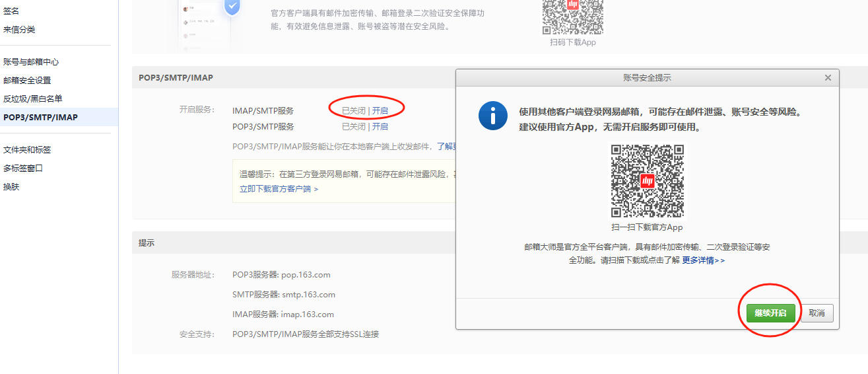Click the 已关闭 status in the IMAP/SMTP服务 row
Image resolution: width=868 pixels, height=374 pixels.
click(x=353, y=110)
